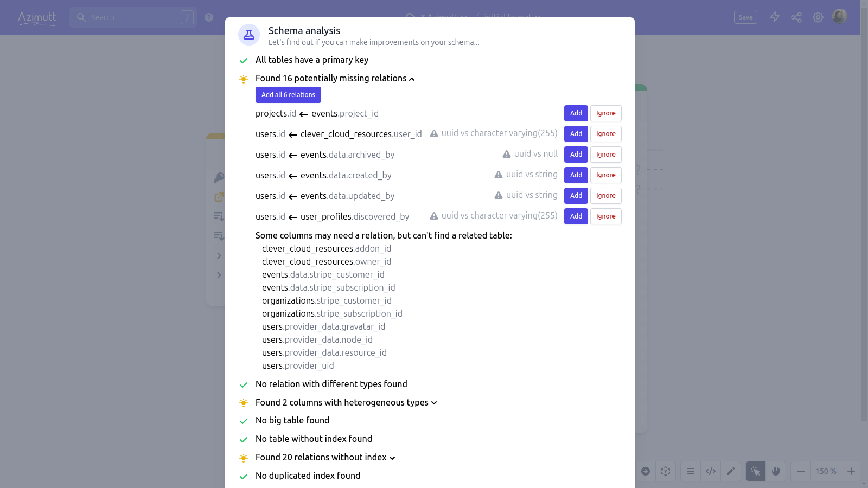The image size is (868, 488).
Task: Select the hand drag tool
Action: pyautogui.click(x=776, y=471)
